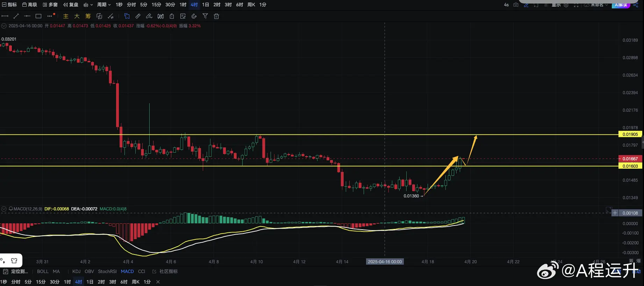Toggle the MA main indicator
Viewport: 644px width, 286px height.
pyautogui.click(x=56, y=271)
